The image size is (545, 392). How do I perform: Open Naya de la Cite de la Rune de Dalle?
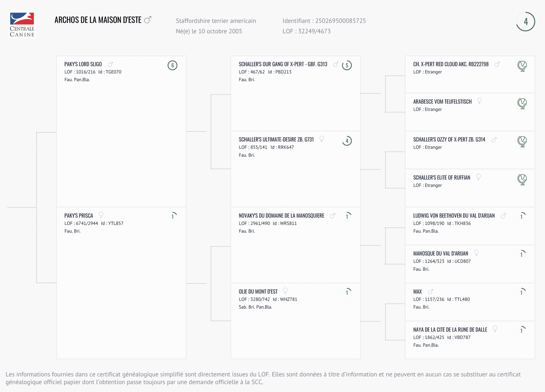pyautogui.click(x=450, y=330)
